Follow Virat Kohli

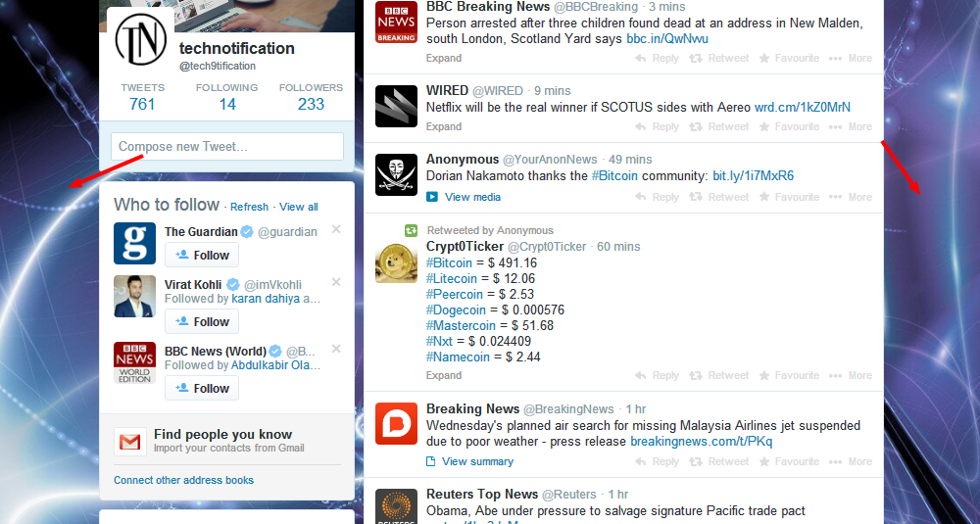tap(202, 321)
